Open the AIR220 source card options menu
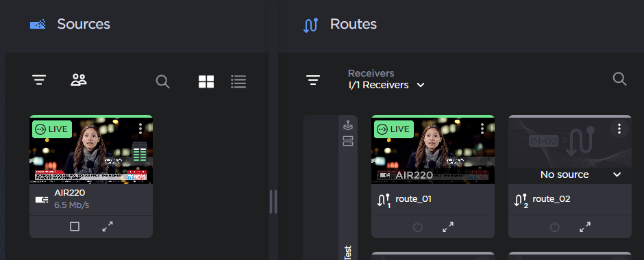644x260 pixels. click(140, 129)
